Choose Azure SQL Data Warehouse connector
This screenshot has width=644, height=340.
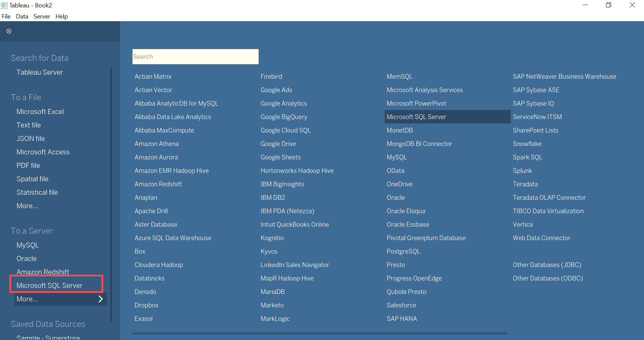click(173, 238)
